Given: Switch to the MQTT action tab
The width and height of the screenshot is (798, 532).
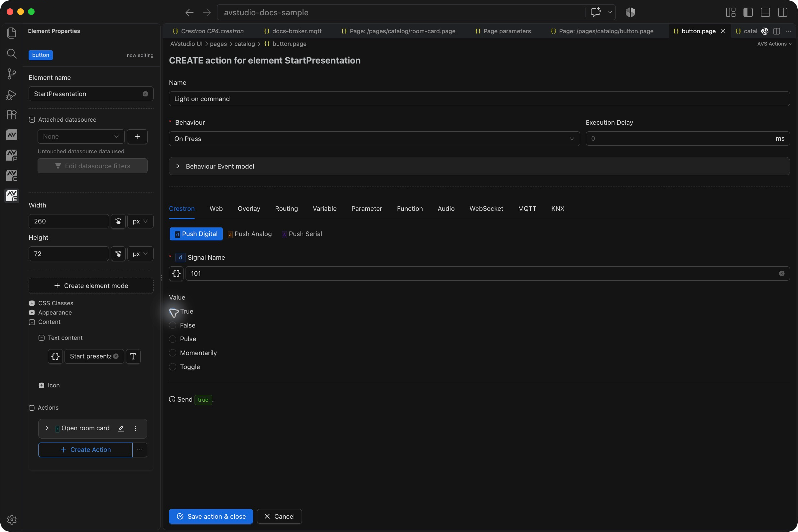Looking at the screenshot, I should point(527,209).
